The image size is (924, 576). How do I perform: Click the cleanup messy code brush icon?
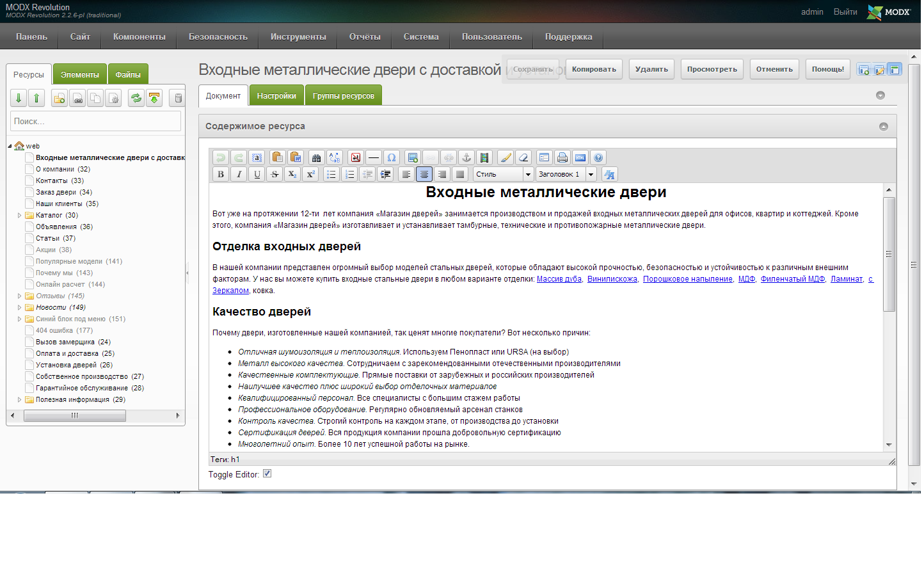pos(506,157)
